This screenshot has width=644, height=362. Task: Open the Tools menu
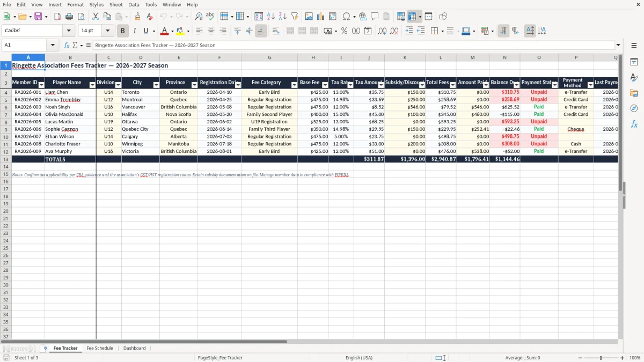point(151,4)
